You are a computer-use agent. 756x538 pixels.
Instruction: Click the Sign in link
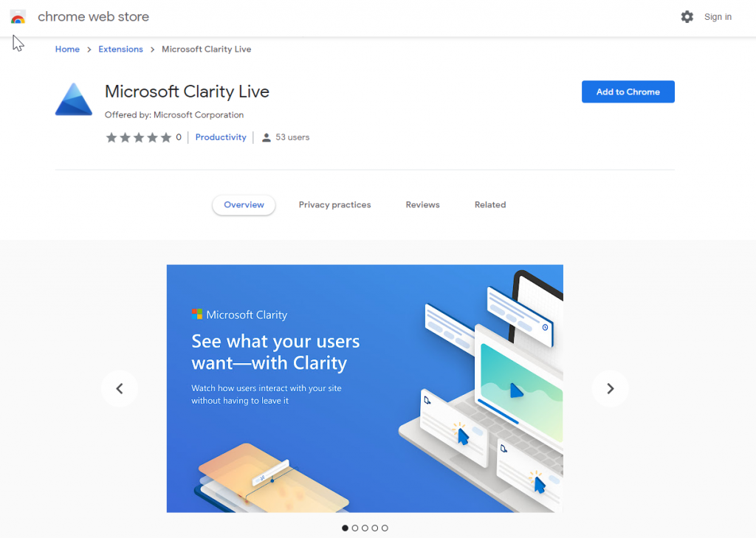(x=718, y=17)
